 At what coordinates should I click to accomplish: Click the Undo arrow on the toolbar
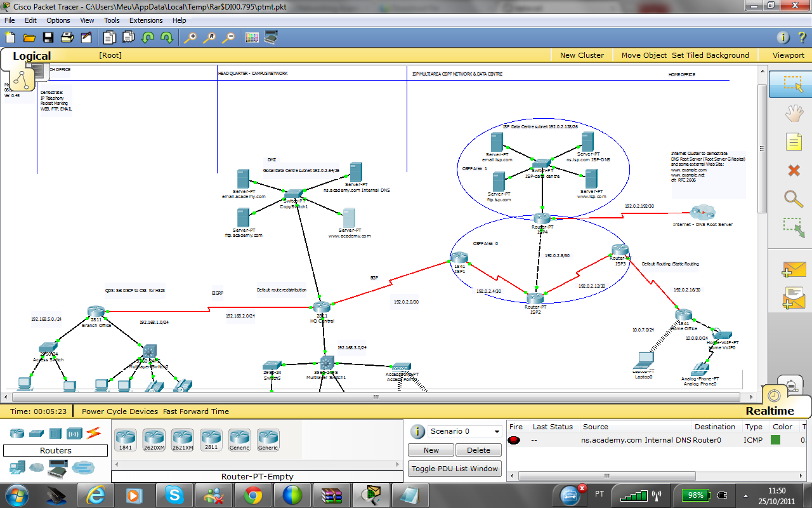[x=148, y=37]
